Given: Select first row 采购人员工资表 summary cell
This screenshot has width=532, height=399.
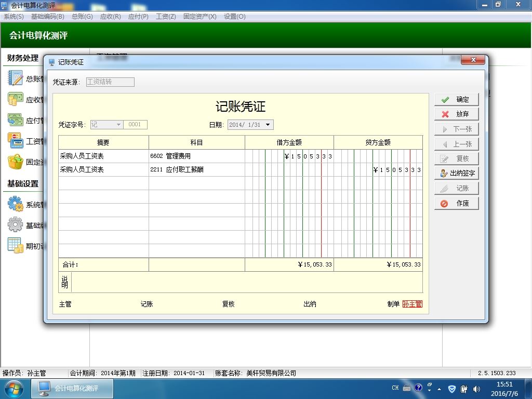Looking at the screenshot, I should 103,156.
